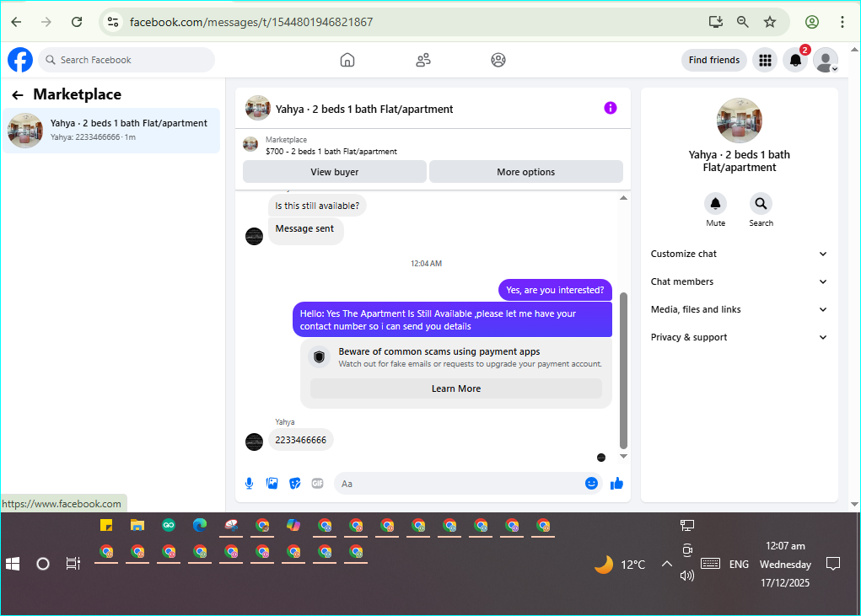Click View buyer button
Screen dimensions: 861x616
pos(335,172)
